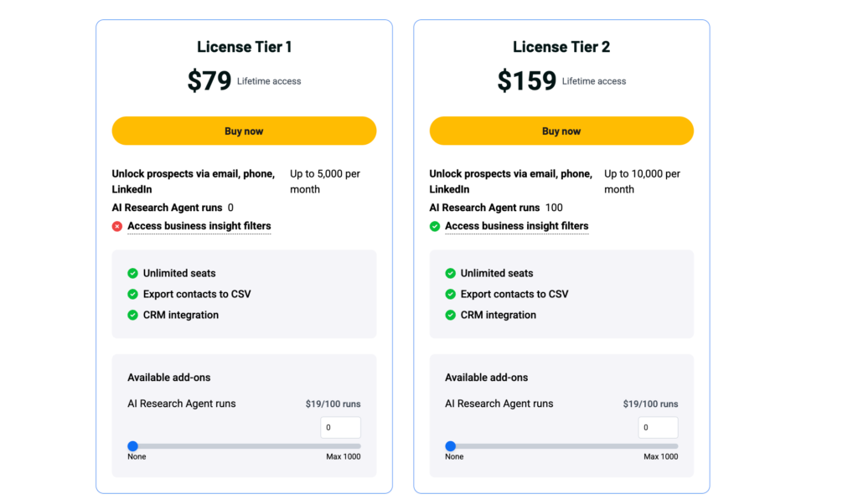This screenshot has width=858, height=504.
Task: Click the add-on runs slider handle in Tier 1
Action: point(133,446)
